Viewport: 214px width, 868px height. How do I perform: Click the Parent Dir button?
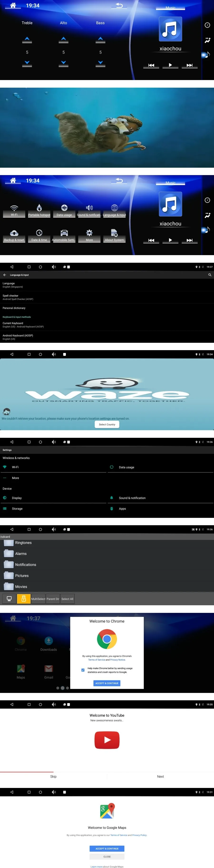(53, 599)
